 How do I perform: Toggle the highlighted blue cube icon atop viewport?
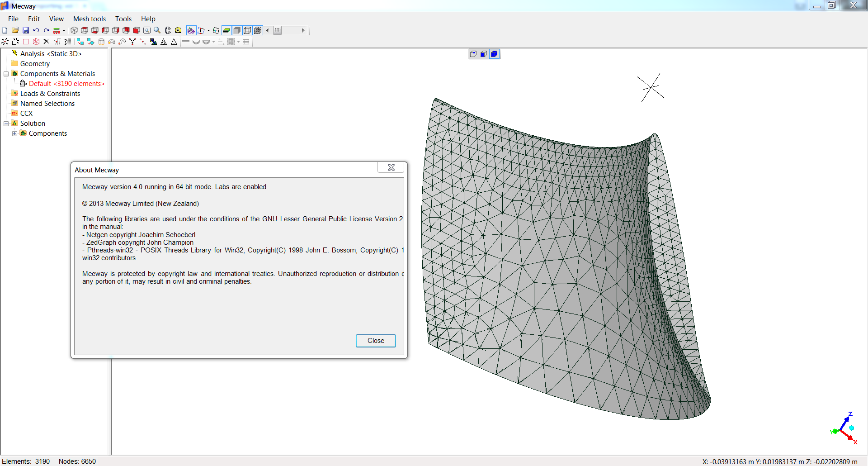pyautogui.click(x=495, y=54)
